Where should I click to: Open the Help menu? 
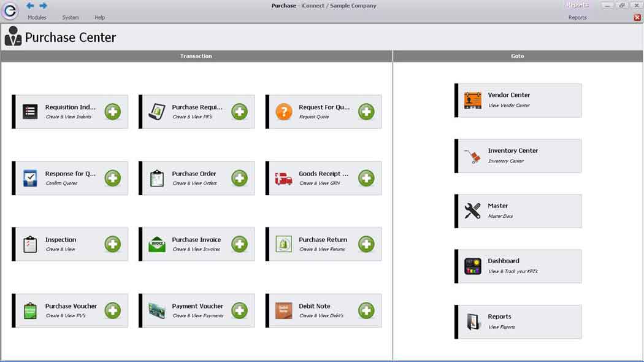99,18
